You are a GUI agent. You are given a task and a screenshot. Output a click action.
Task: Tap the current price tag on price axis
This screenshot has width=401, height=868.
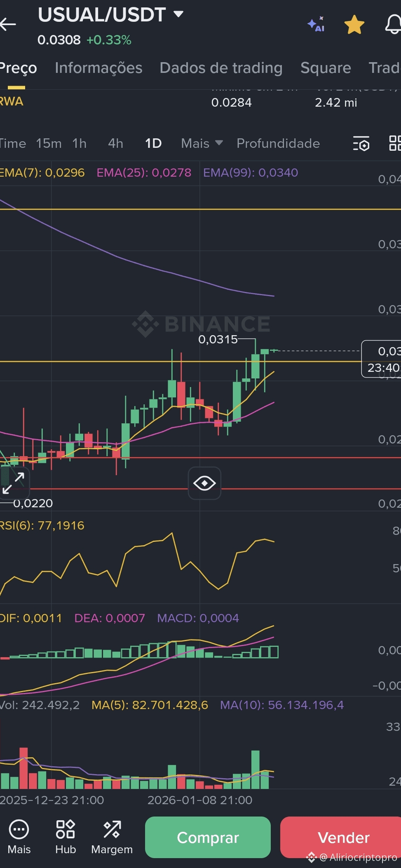pos(381,359)
